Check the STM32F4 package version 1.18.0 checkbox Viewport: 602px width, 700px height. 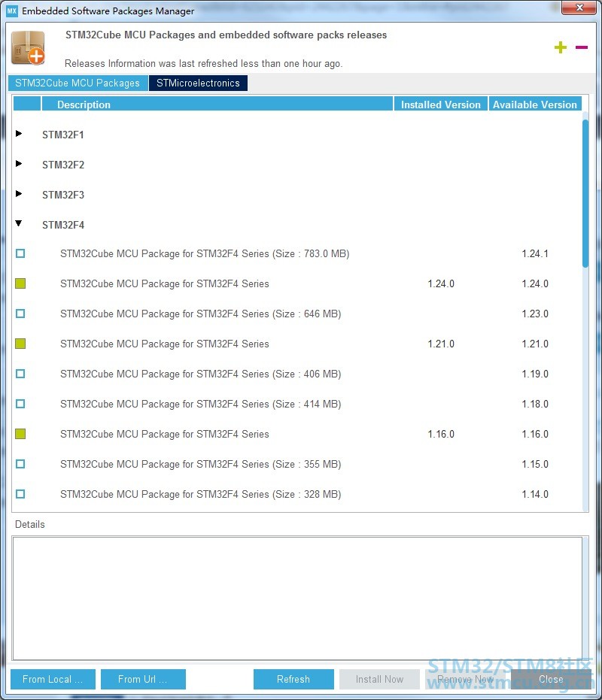tap(20, 404)
